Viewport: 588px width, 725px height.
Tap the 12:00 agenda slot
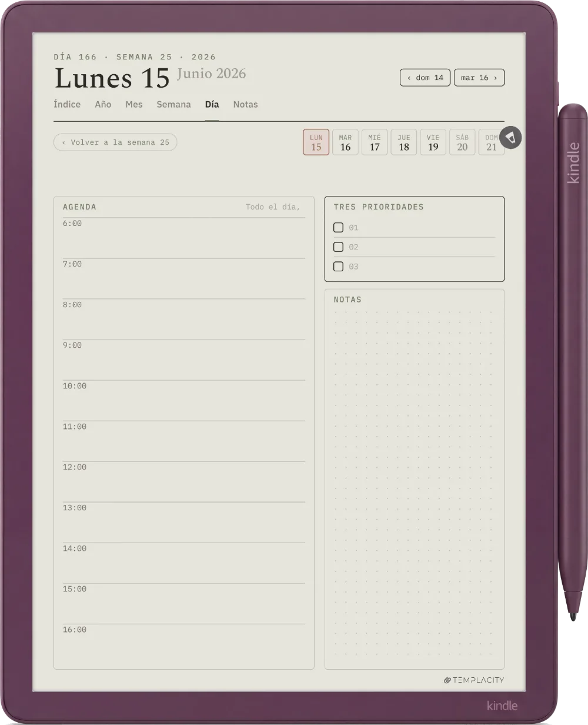click(183, 481)
